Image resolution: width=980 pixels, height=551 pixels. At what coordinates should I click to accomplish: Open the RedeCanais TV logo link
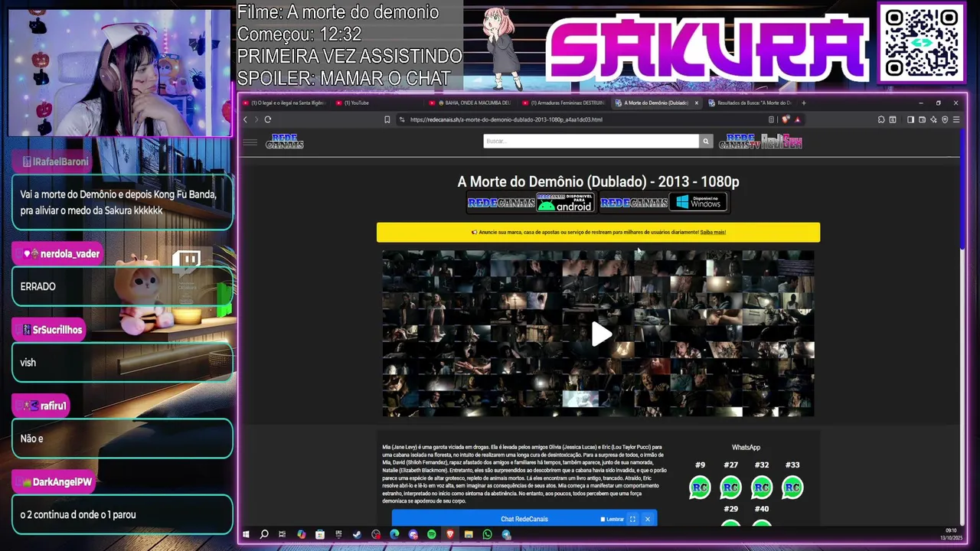tap(739, 142)
